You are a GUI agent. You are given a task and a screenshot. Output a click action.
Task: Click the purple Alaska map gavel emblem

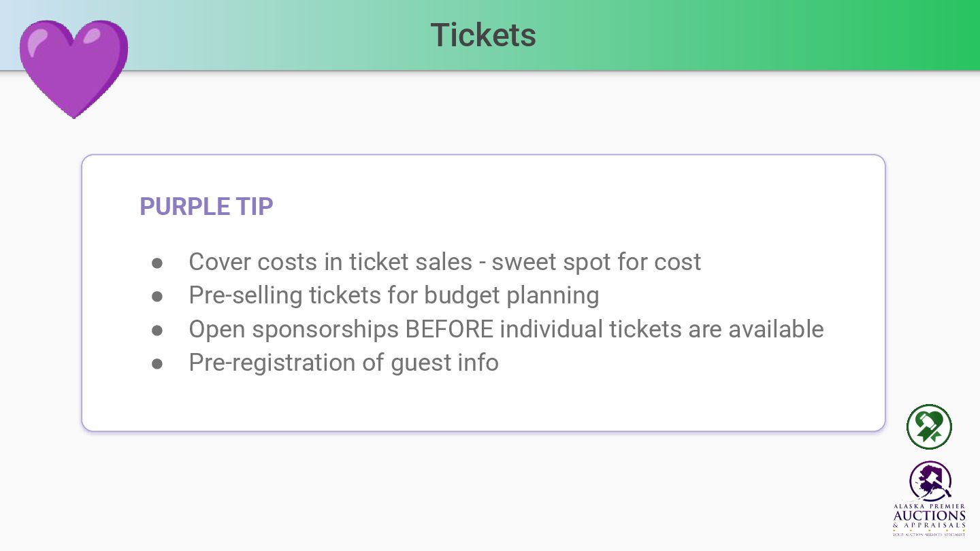pyautogui.click(x=930, y=482)
